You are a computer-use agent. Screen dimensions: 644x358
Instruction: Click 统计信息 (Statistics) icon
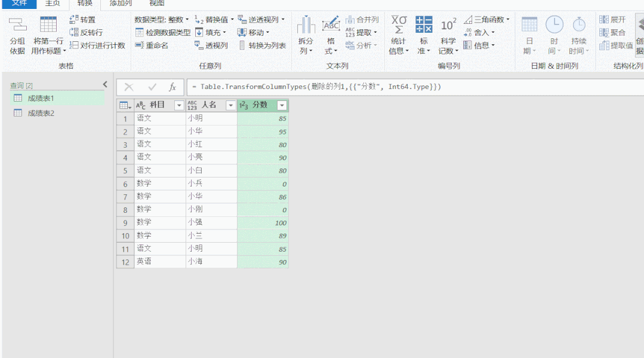(399, 25)
